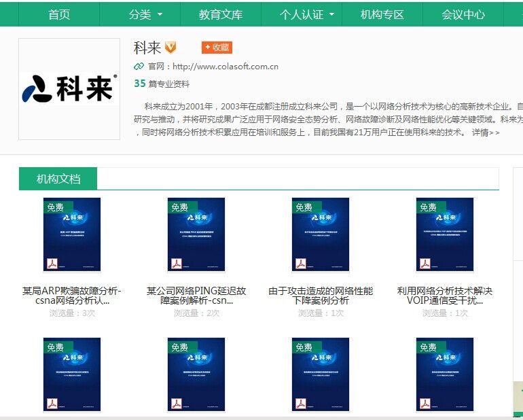Open 详情>> link in company description
This screenshot has height=420, width=523.
486,133
